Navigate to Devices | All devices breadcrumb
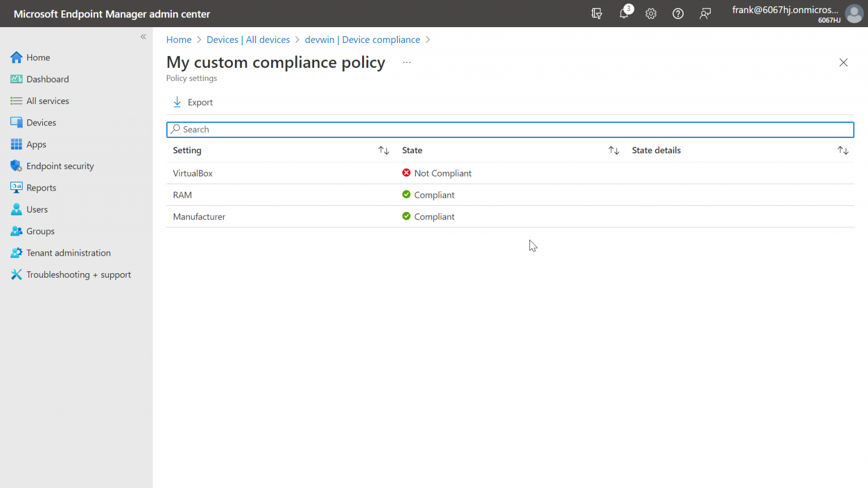This screenshot has height=488, width=868. (248, 40)
